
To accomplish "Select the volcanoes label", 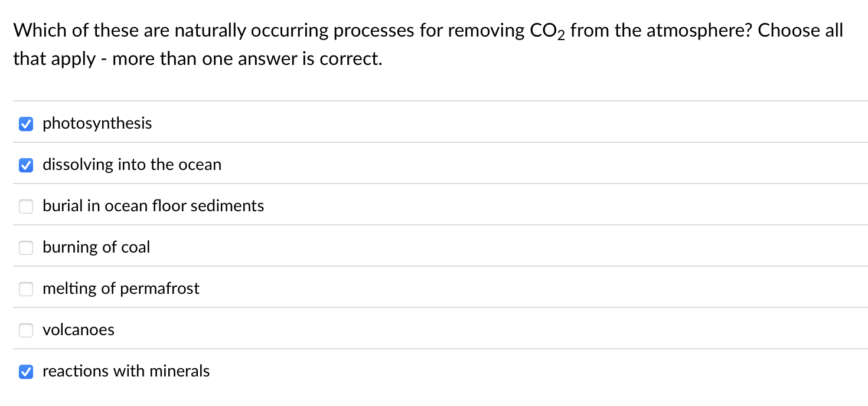I will point(79,330).
